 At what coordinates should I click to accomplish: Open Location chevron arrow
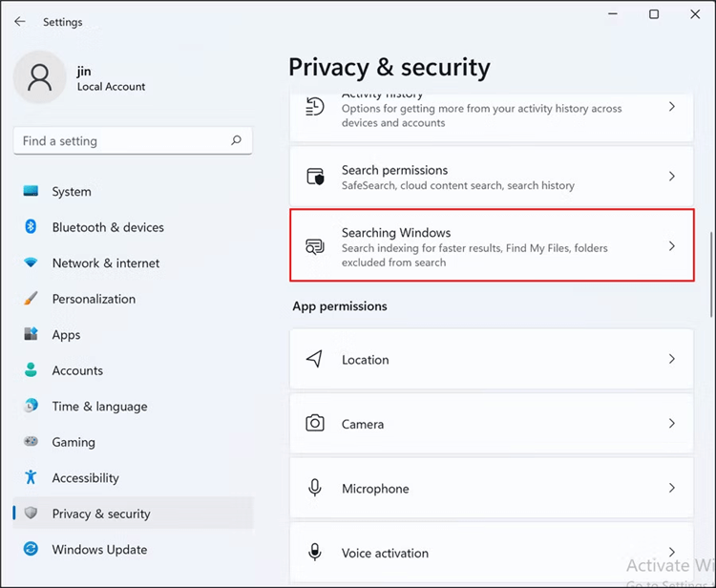tap(672, 359)
